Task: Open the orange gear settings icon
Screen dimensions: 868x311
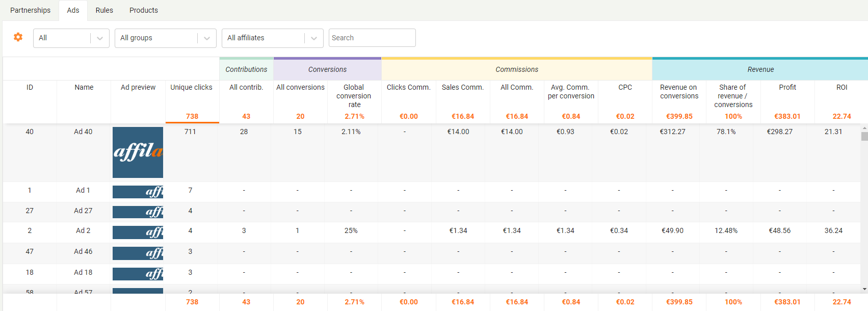Action: click(18, 37)
